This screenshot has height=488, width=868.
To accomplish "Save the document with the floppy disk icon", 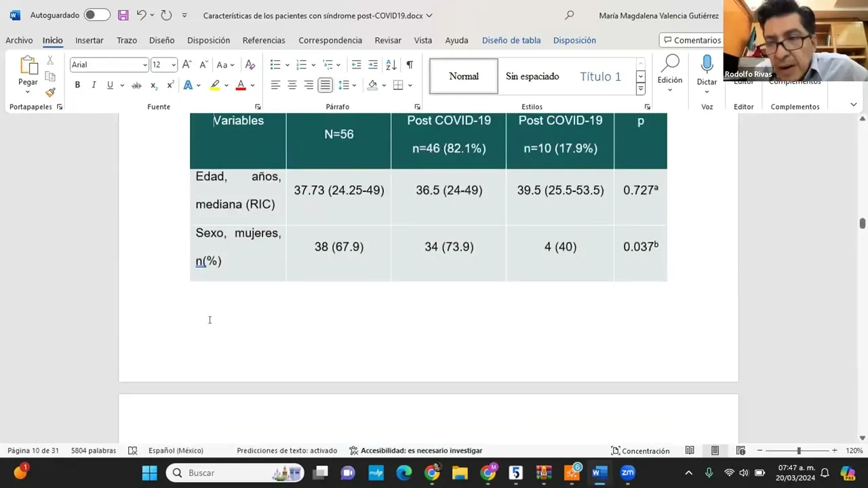I will [x=123, y=15].
